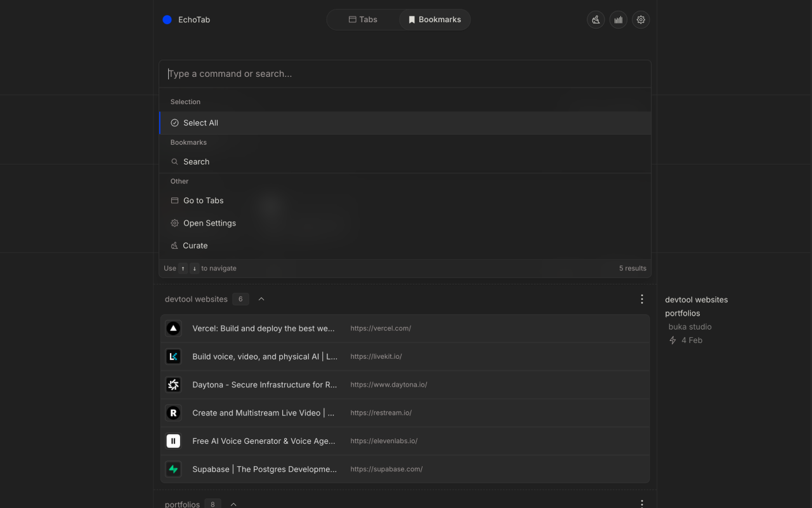The height and width of the screenshot is (508, 812).
Task: Click the Vercel triangle favicon
Action: click(173, 328)
